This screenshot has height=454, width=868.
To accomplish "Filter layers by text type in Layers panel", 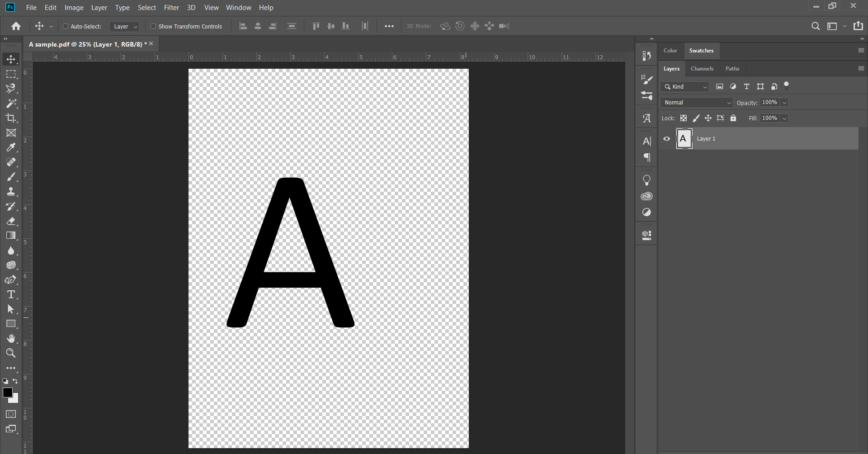I will [746, 86].
